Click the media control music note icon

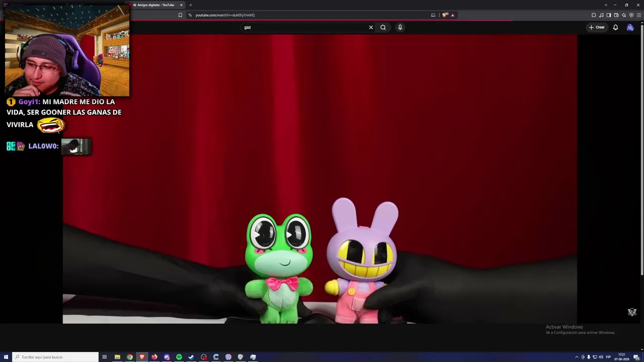click(601, 15)
